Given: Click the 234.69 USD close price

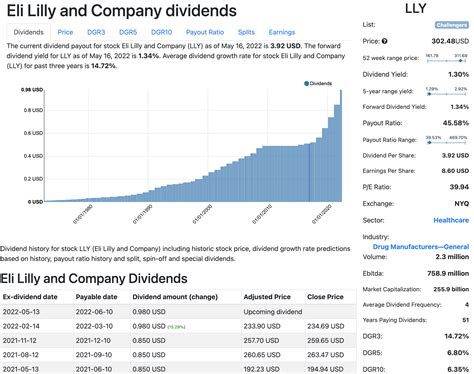Looking at the screenshot, I should tap(326, 326).
